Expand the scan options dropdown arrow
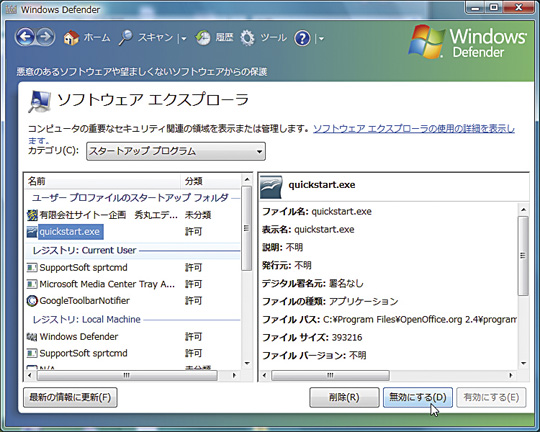Image resolution: width=540 pixels, height=432 pixels. coord(184,39)
